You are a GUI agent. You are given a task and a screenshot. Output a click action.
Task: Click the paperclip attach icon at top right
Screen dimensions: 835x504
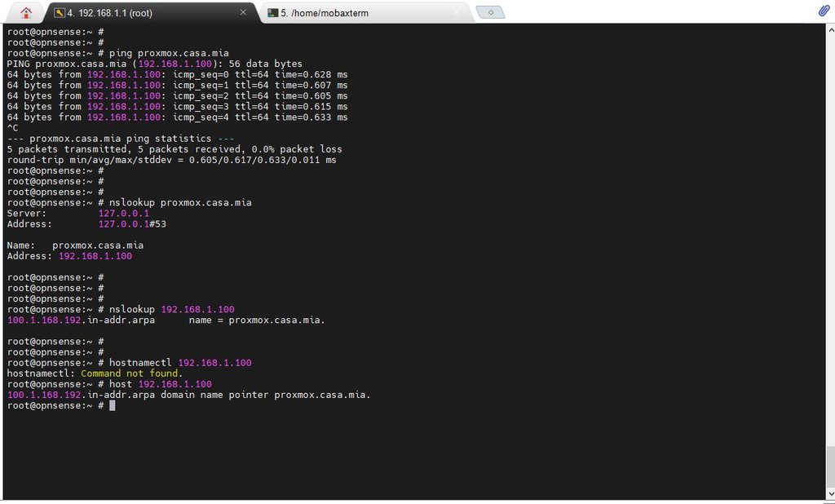pos(824,11)
